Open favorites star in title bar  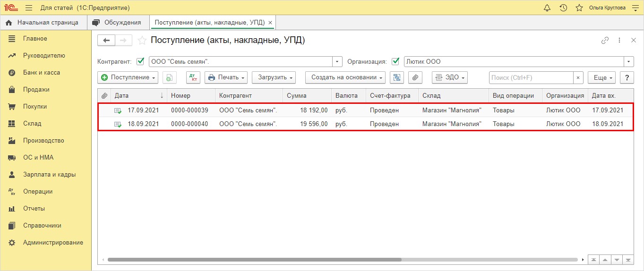click(x=579, y=8)
